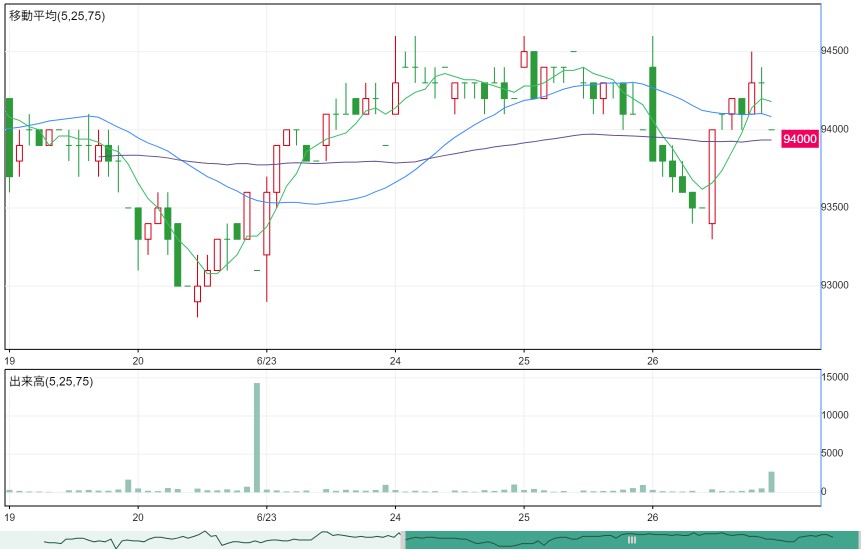Viewport: 862px width, 551px height.
Task: Click the 15000 volume axis label
Action: coord(835,377)
